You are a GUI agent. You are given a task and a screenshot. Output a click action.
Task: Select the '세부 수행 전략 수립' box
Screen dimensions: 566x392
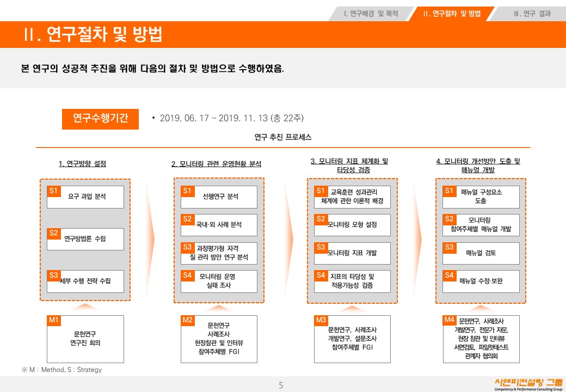point(85,281)
